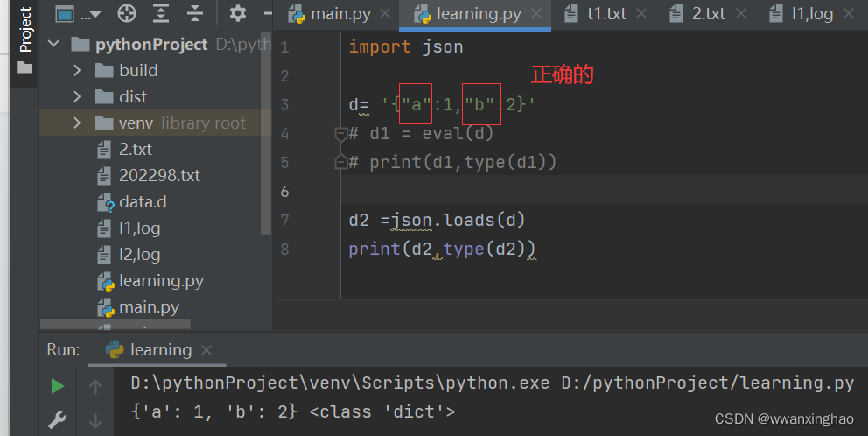
Task: Select the dist folder in project tree
Action: click(x=133, y=97)
